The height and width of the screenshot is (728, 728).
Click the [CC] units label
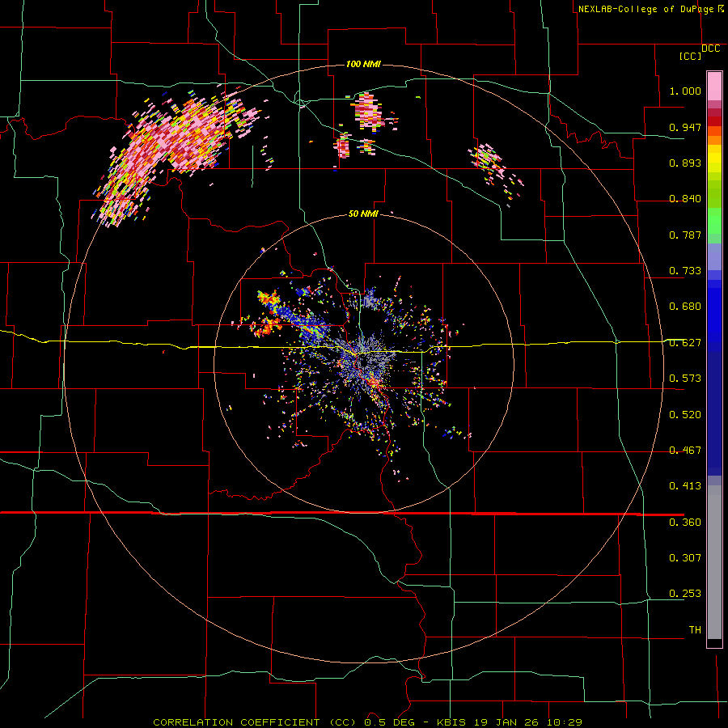click(x=690, y=56)
